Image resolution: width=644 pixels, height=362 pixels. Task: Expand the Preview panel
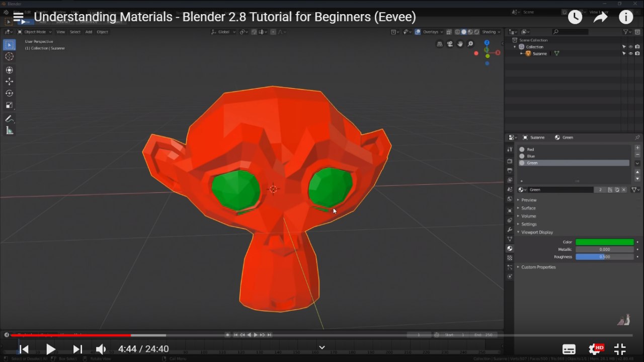click(529, 200)
